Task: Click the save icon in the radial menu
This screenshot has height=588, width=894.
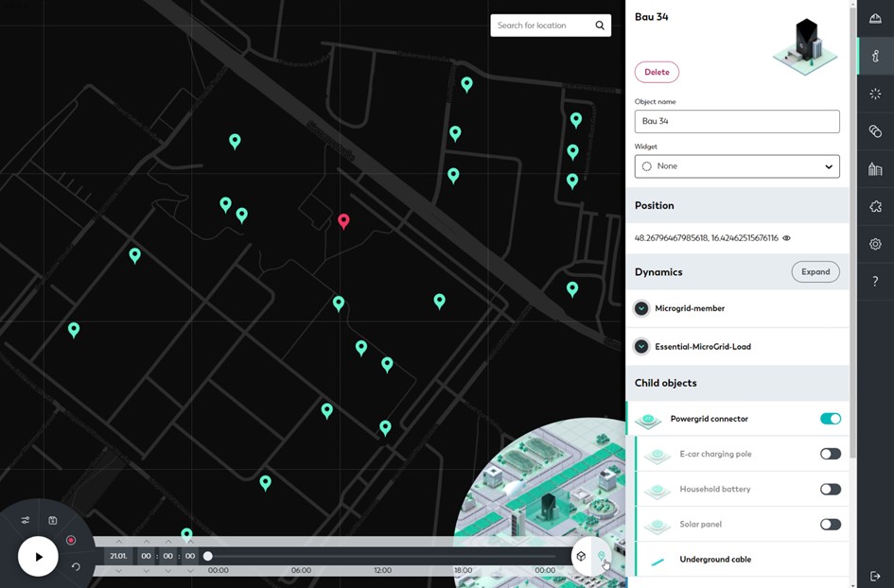Action: click(52, 520)
